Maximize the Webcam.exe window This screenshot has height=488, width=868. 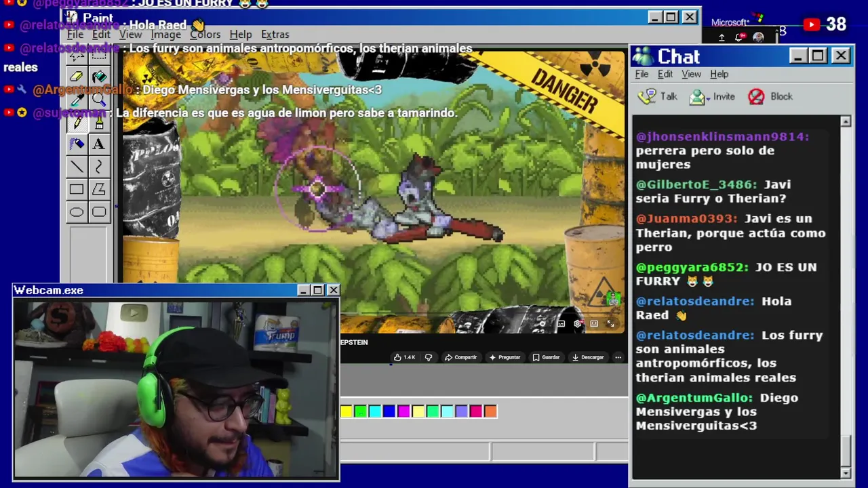click(317, 290)
